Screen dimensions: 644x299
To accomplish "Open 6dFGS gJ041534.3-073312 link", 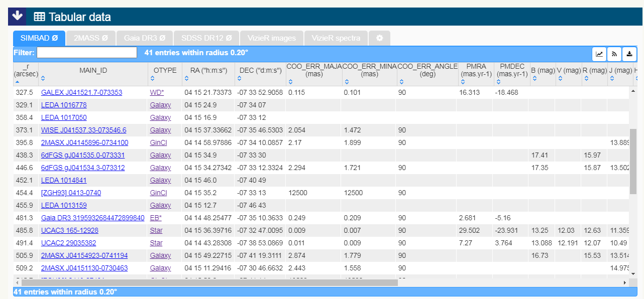I will pos(83,168).
